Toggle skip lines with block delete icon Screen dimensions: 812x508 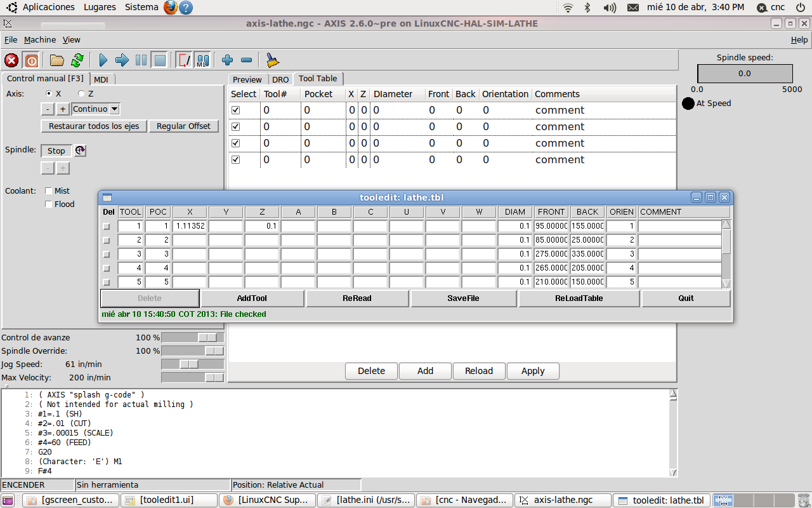pyautogui.click(x=184, y=60)
